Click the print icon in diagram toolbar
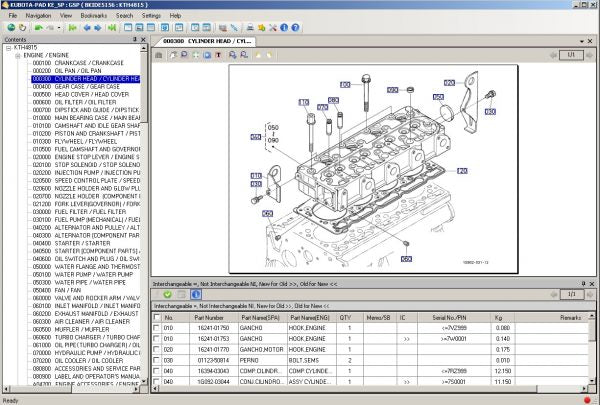 coord(158,55)
